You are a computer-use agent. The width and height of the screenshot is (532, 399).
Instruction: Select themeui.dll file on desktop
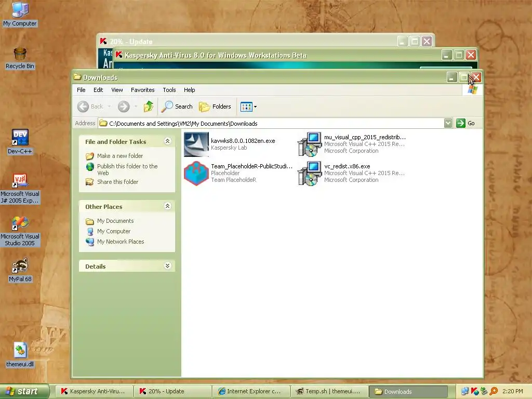(x=20, y=354)
